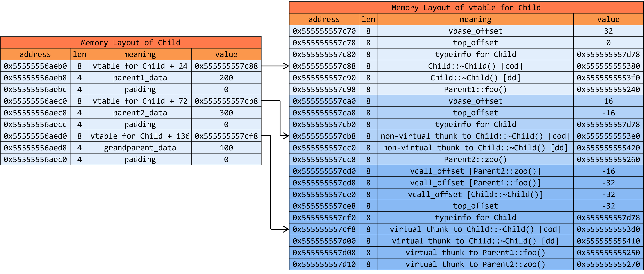The width and height of the screenshot is (644, 274).
Task: Select the 'vtable for Child + 136' cell
Action: click(x=140, y=136)
